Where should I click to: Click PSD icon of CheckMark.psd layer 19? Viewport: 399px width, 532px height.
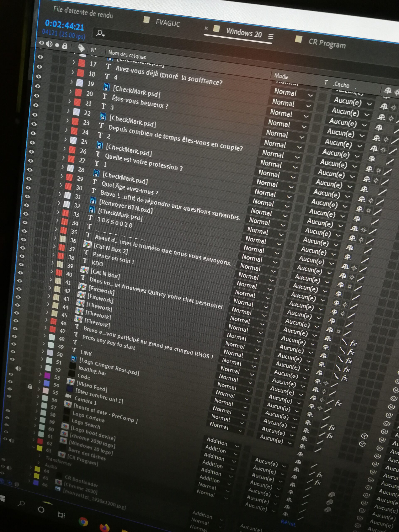click(107, 87)
